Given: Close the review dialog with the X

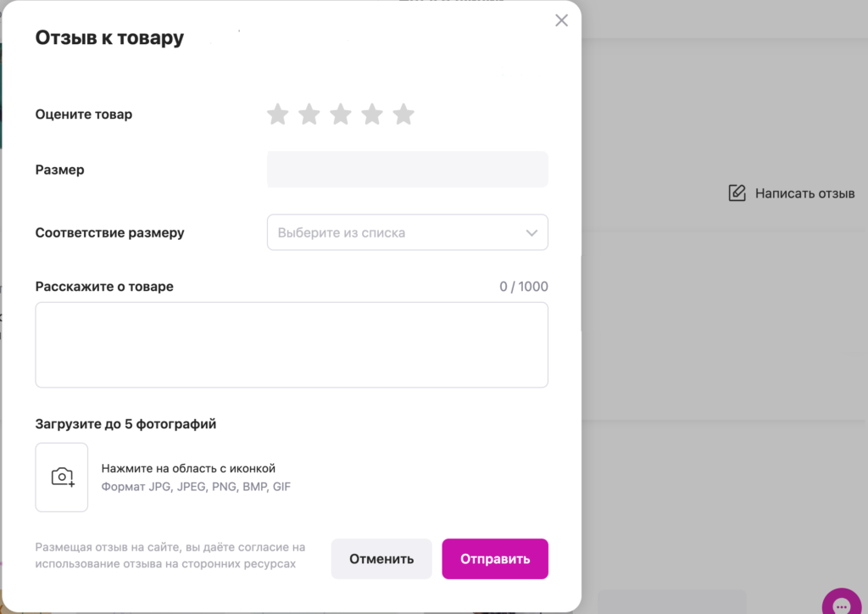Looking at the screenshot, I should pyautogui.click(x=561, y=20).
